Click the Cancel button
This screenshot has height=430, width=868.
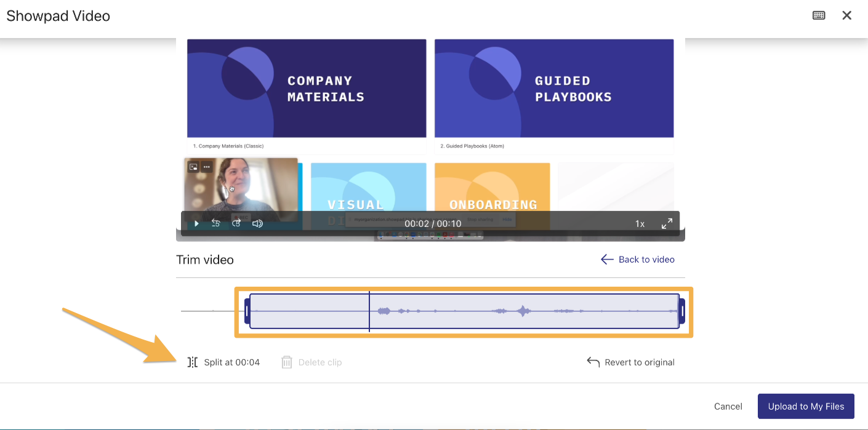728,406
